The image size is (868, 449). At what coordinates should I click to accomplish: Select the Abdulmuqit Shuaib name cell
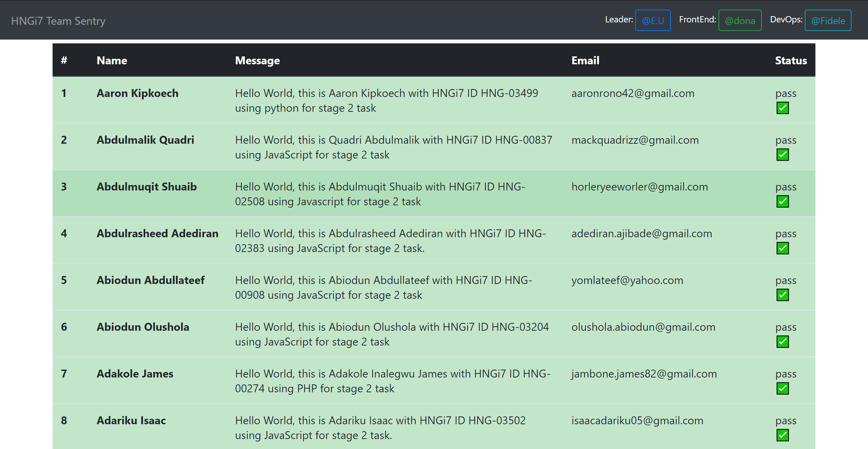[146, 187]
